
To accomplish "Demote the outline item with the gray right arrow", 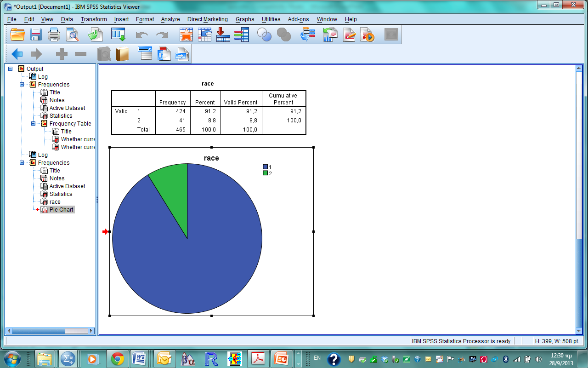I will [36, 54].
